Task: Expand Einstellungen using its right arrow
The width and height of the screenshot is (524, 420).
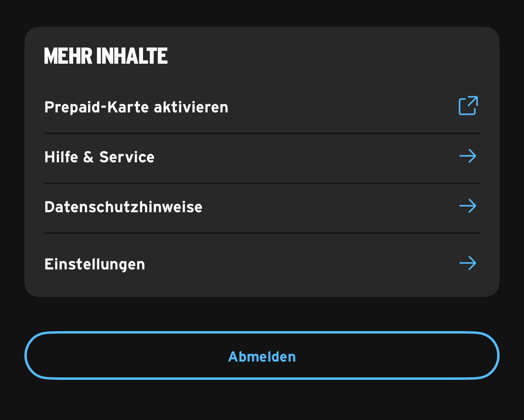Action: [x=468, y=263]
